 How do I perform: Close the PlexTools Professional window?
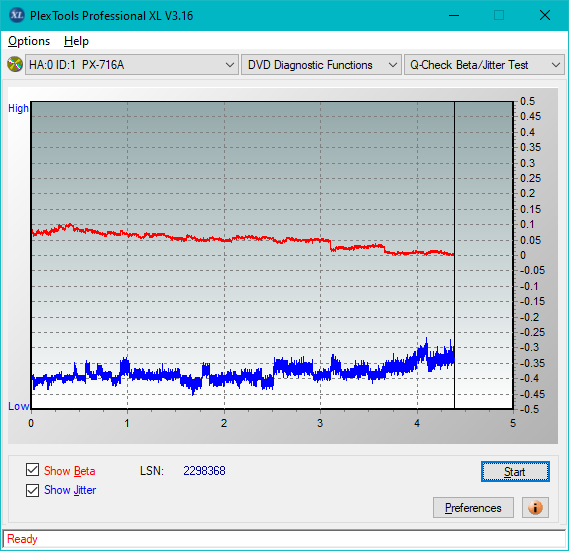545,15
